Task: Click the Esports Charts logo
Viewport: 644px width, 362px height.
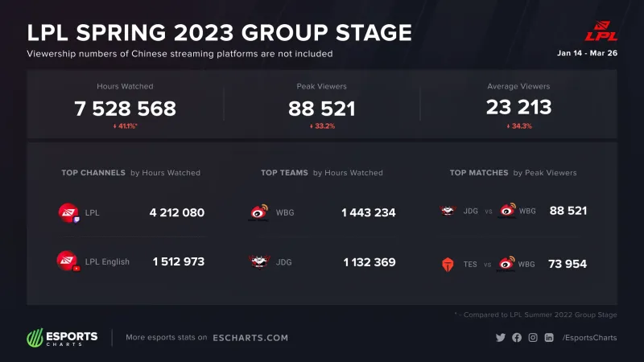Action: tap(63, 337)
